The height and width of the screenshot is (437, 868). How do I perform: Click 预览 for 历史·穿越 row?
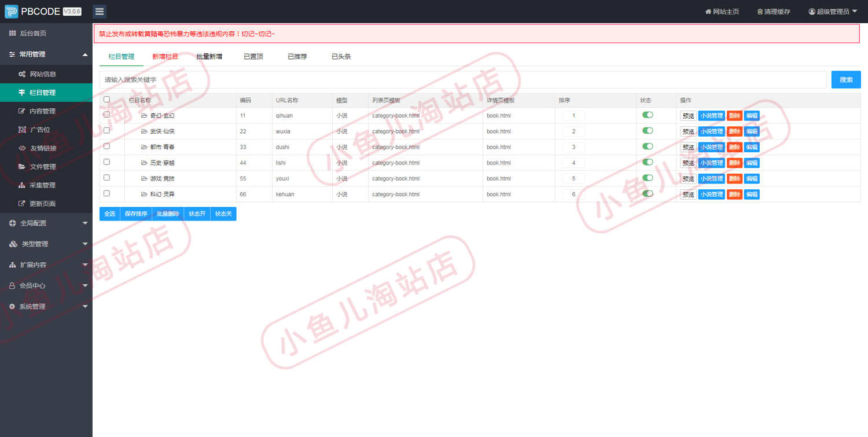[x=688, y=163]
